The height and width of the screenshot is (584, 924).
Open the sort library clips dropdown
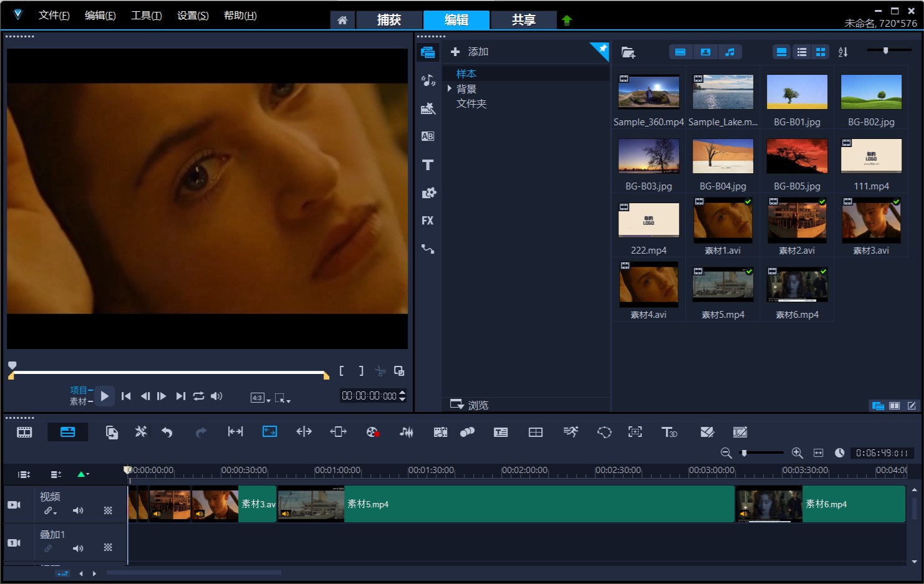click(843, 52)
